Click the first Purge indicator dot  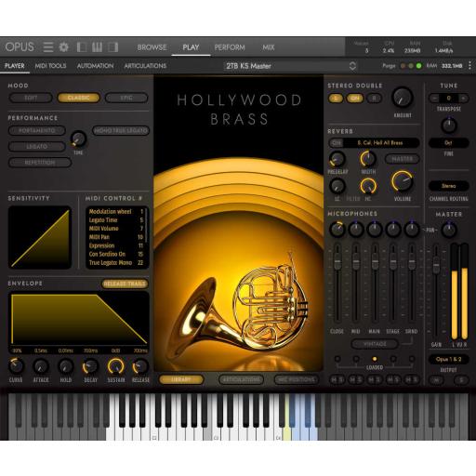pyautogui.click(x=403, y=66)
